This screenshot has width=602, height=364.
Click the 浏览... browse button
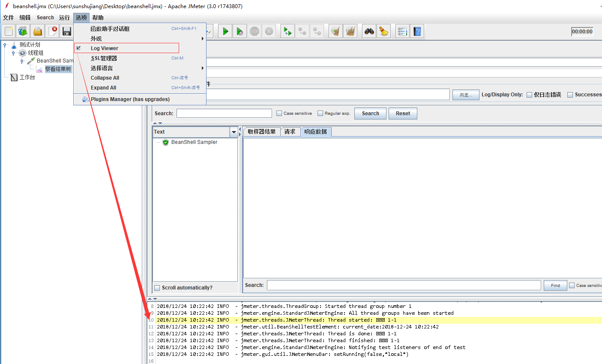[x=466, y=95]
